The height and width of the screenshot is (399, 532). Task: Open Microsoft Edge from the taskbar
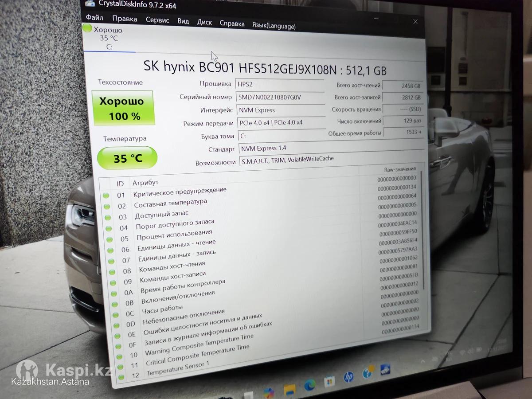(310, 386)
